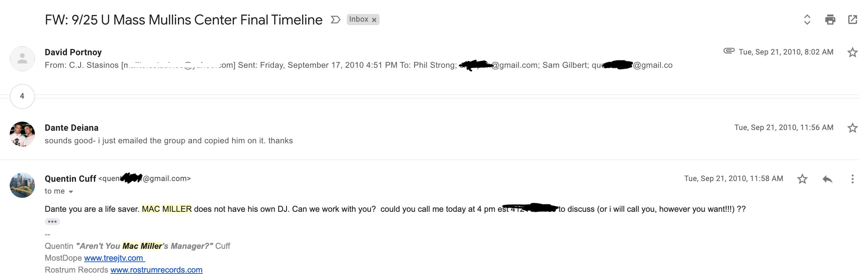Print all messages in this thread

[x=830, y=20]
